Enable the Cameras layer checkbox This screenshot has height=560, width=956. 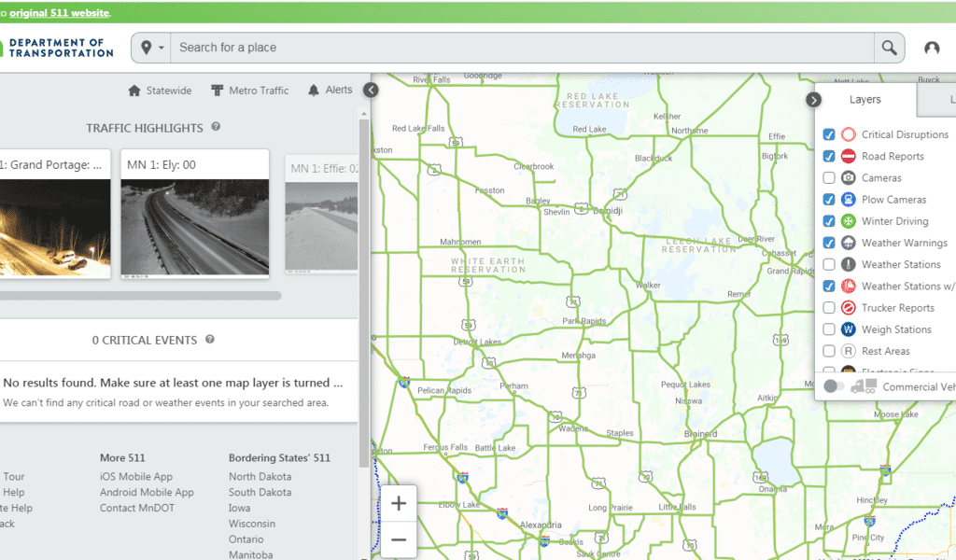click(x=829, y=178)
